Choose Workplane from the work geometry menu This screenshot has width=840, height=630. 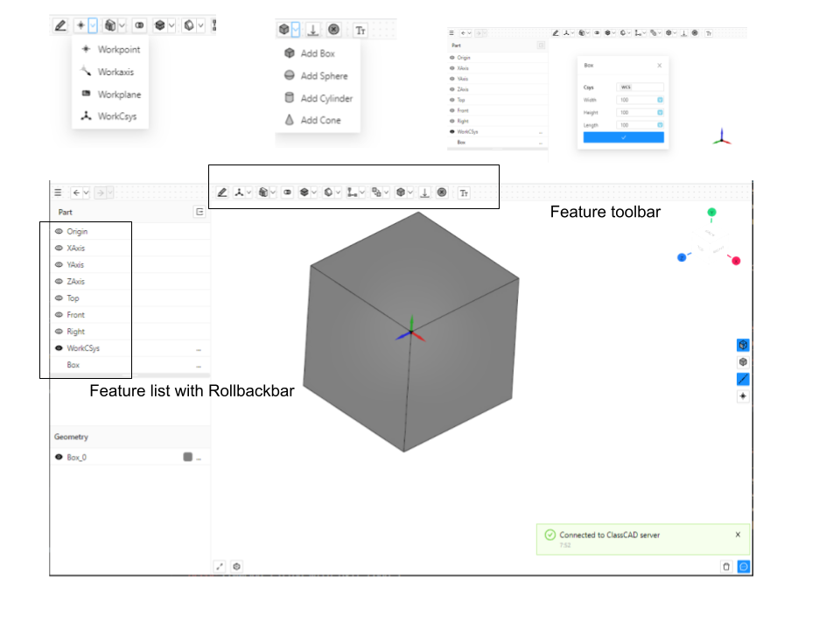point(118,94)
